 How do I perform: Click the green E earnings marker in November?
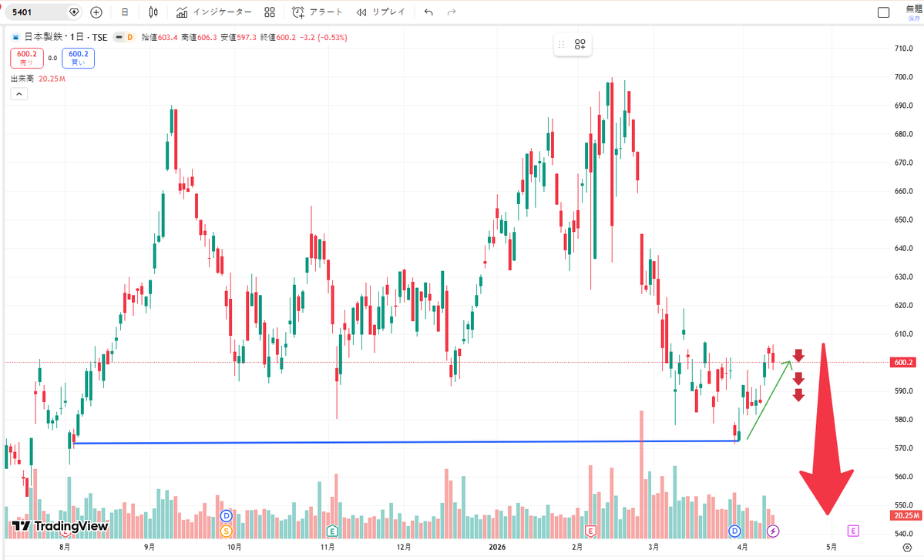pyautogui.click(x=332, y=531)
